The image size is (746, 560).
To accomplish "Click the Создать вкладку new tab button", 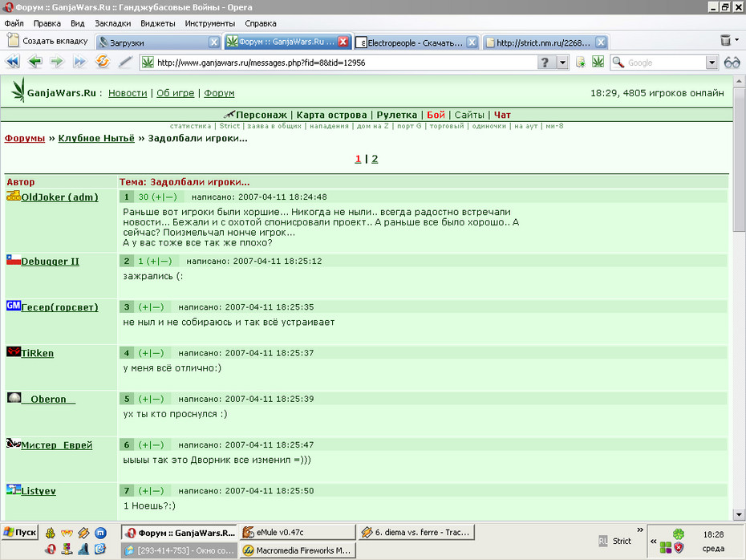I will click(x=47, y=41).
